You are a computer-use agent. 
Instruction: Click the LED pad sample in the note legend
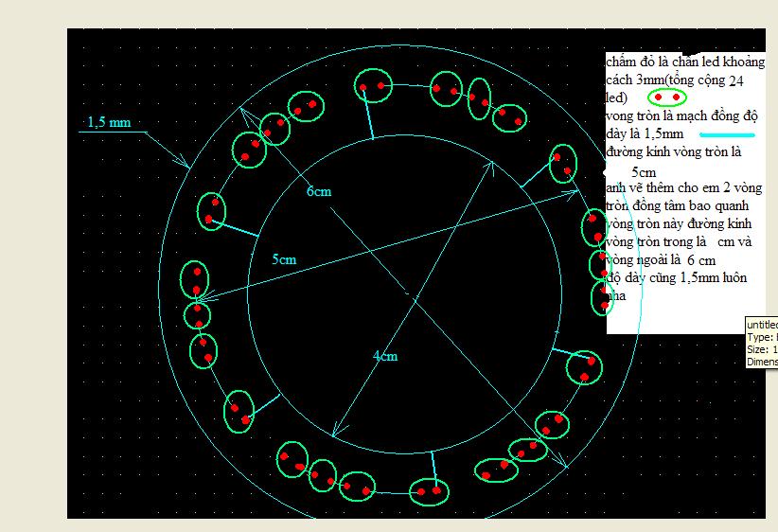point(667,98)
